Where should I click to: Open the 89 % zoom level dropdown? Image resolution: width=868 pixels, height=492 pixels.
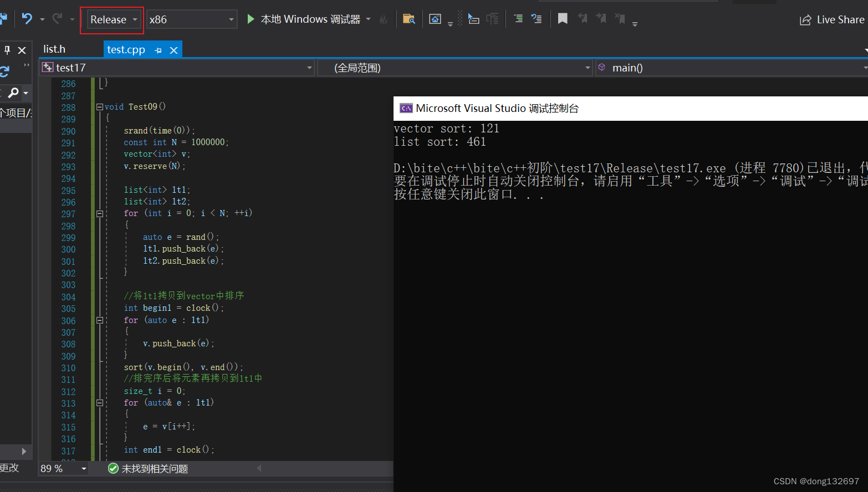pyautogui.click(x=64, y=468)
